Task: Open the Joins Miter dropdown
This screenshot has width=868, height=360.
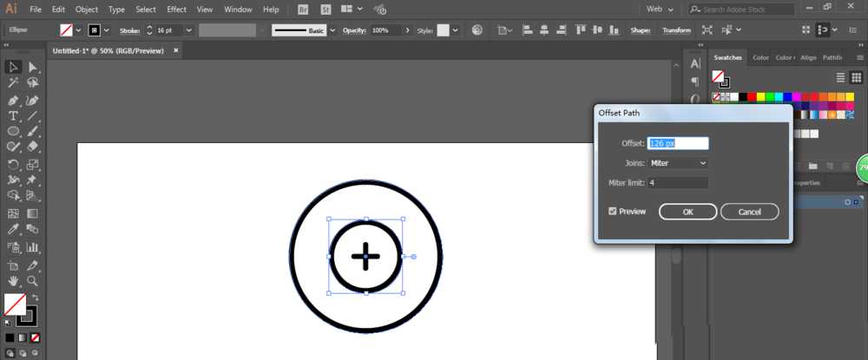Action: tap(678, 163)
